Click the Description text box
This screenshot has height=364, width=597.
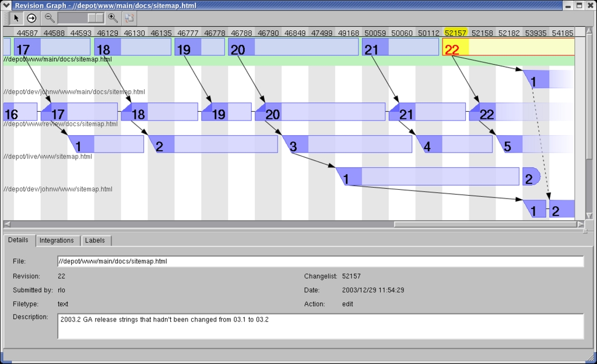point(320,326)
